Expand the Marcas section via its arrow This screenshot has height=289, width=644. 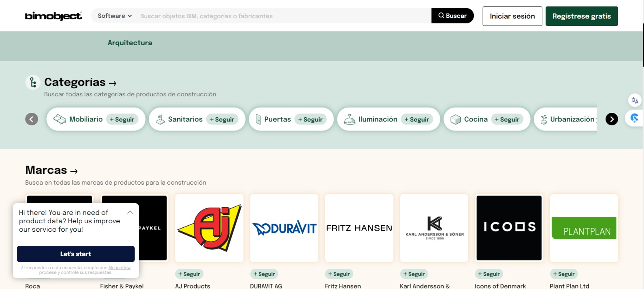pyautogui.click(x=74, y=171)
